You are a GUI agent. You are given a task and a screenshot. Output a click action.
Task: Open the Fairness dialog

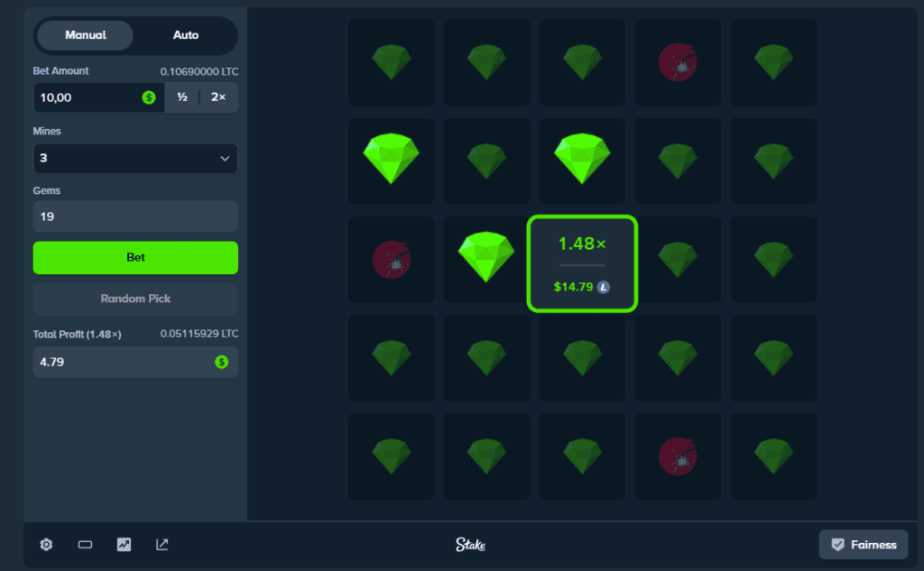(863, 545)
